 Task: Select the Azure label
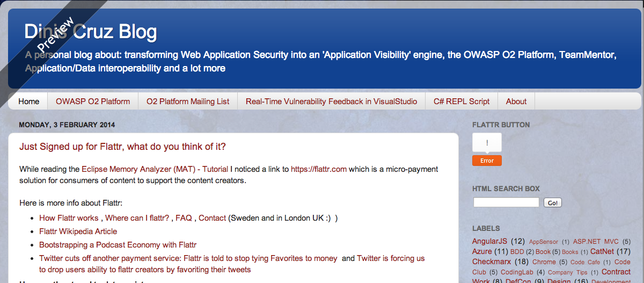[x=482, y=251]
